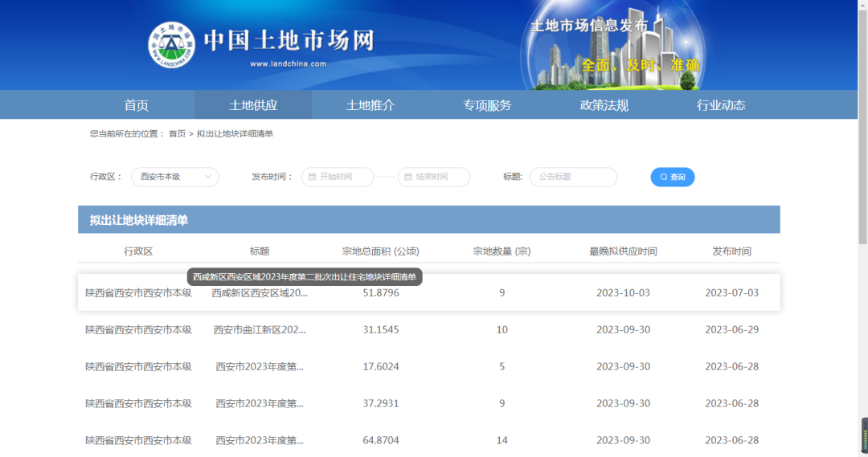This screenshot has height=457, width=868.
Task: Open the 政策法规 navigation tab
Action: click(604, 105)
